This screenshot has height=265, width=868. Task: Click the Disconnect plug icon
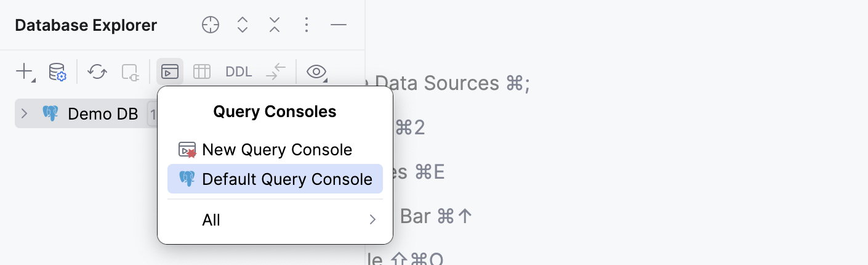[x=131, y=72]
